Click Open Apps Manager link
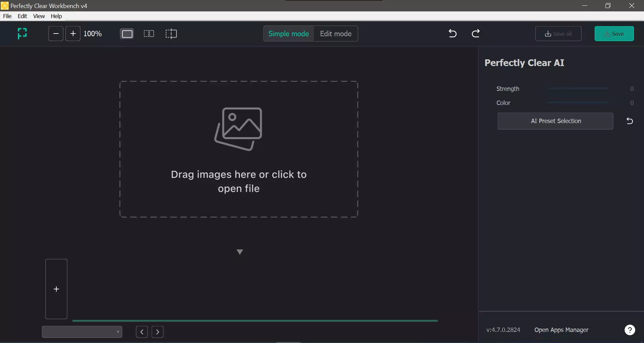This screenshot has height=343, width=644. click(x=561, y=330)
